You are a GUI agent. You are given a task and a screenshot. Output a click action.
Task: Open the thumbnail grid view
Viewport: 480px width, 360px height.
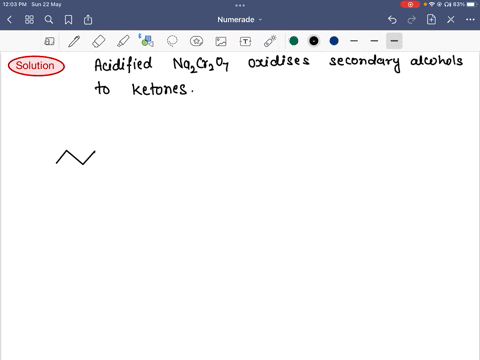[x=29, y=20]
